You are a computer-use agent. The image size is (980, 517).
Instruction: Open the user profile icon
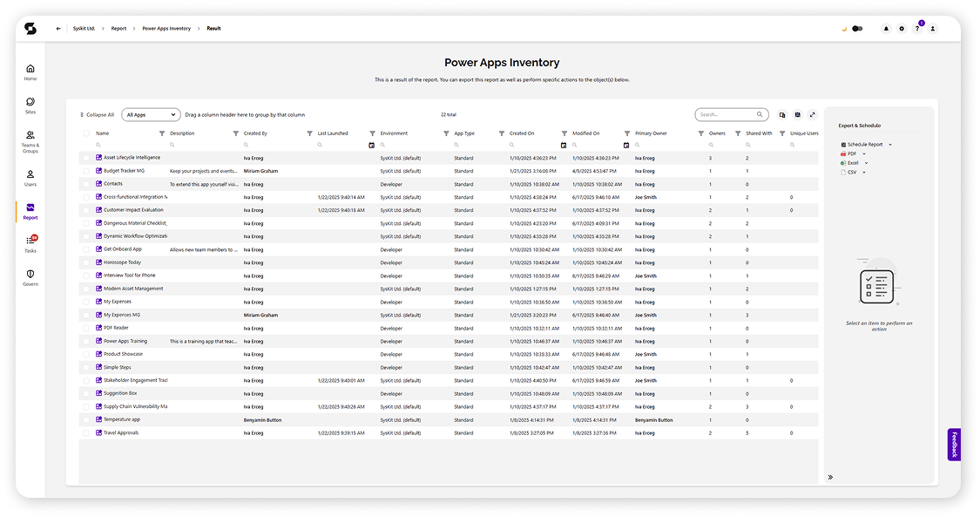point(932,29)
